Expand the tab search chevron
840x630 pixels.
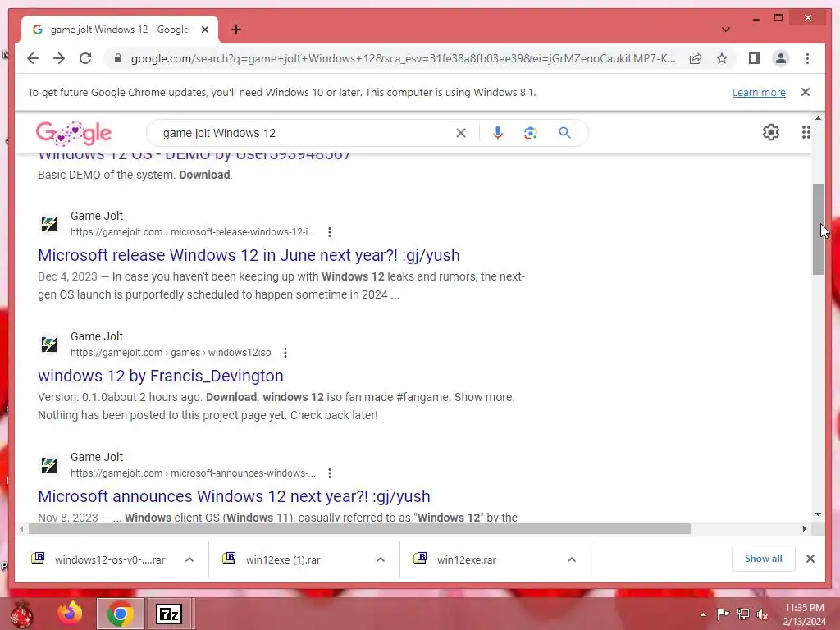pyautogui.click(x=726, y=30)
